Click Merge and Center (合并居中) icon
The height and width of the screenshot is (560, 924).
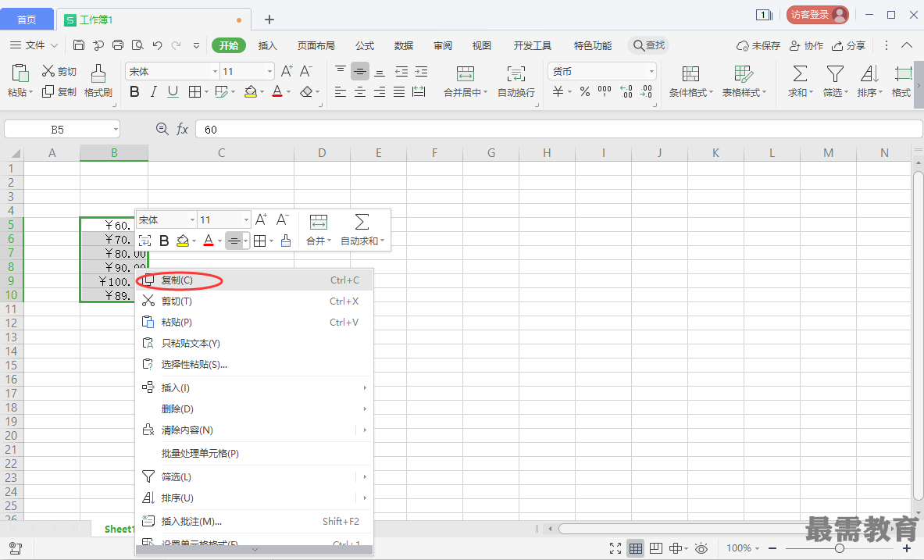[466, 73]
